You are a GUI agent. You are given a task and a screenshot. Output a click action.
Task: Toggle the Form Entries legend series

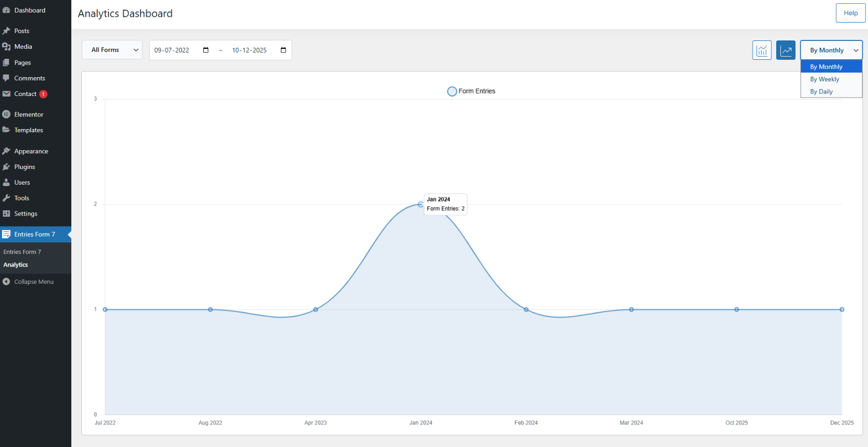471,91
